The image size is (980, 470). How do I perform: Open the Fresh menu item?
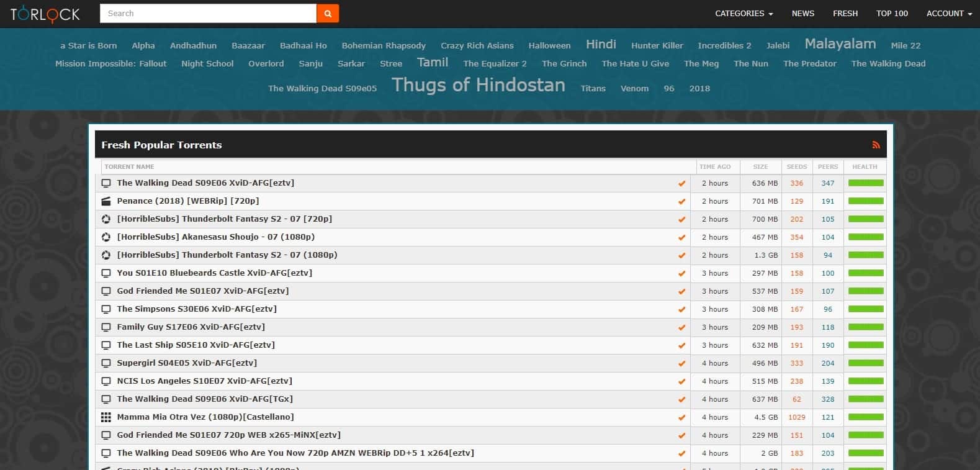coord(845,13)
